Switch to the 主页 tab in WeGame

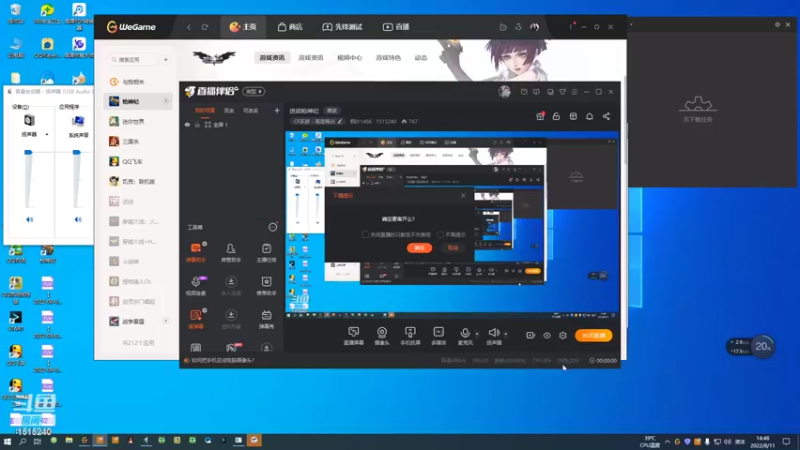[243, 27]
